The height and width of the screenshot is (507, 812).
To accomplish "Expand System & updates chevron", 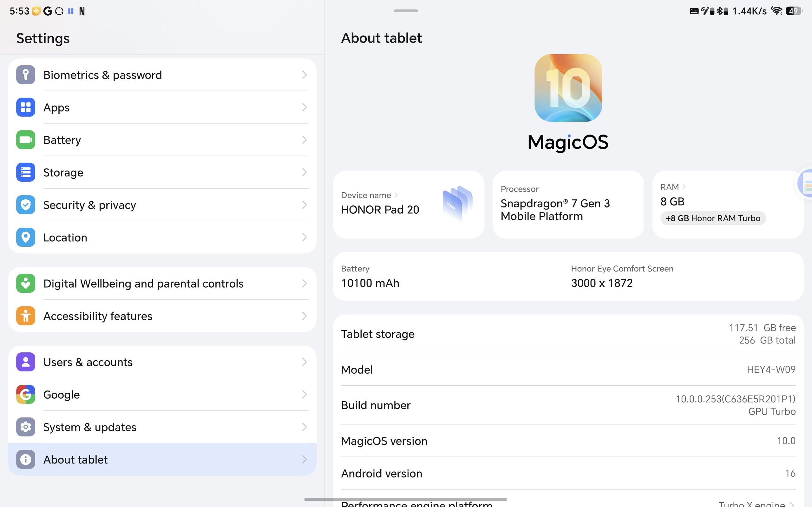I will point(304,427).
